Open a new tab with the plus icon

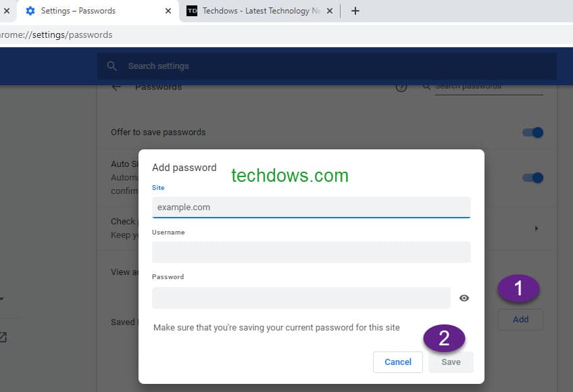pos(355,10)
